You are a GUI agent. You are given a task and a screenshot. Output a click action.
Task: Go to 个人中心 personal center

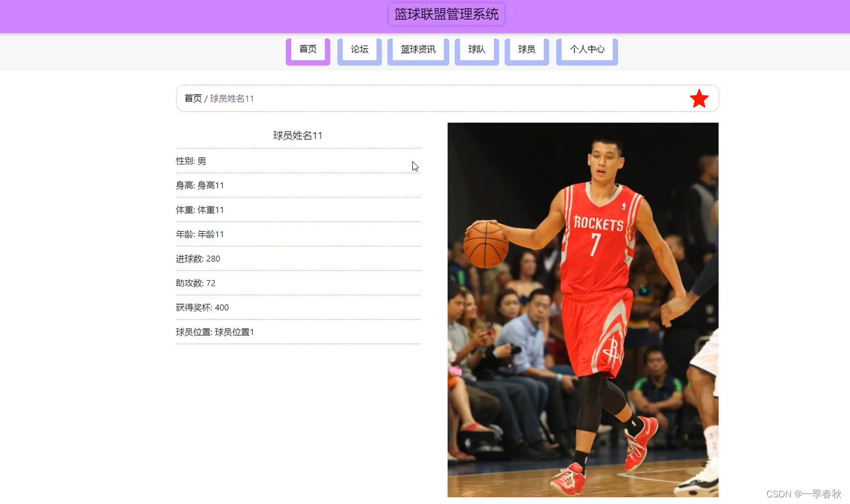tap(587, 49)
